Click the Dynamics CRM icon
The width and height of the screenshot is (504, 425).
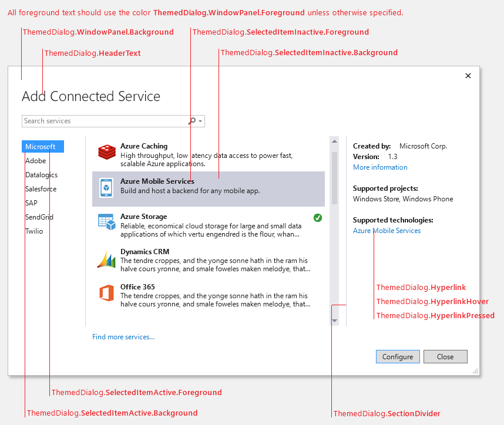[x=106, y=259]
